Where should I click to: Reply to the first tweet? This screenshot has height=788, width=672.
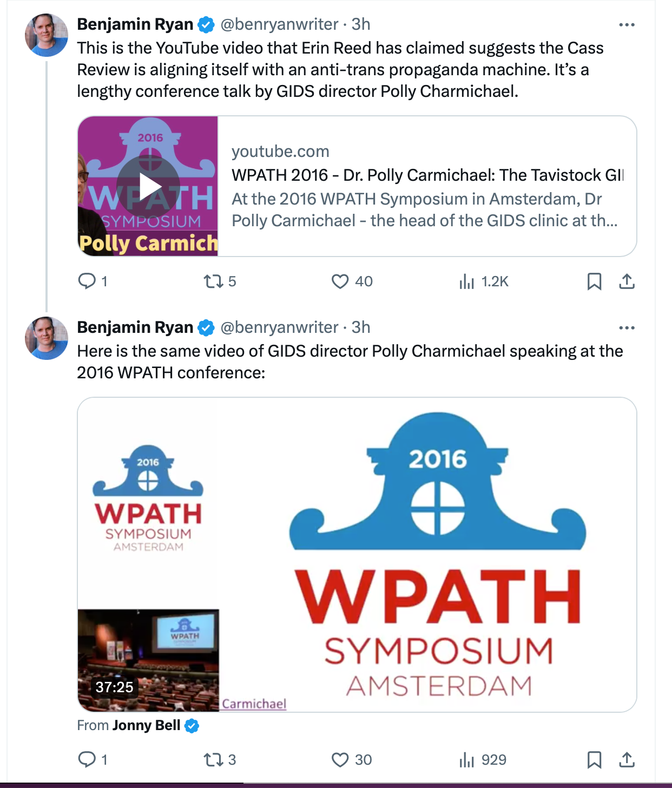tap(93, 281)
